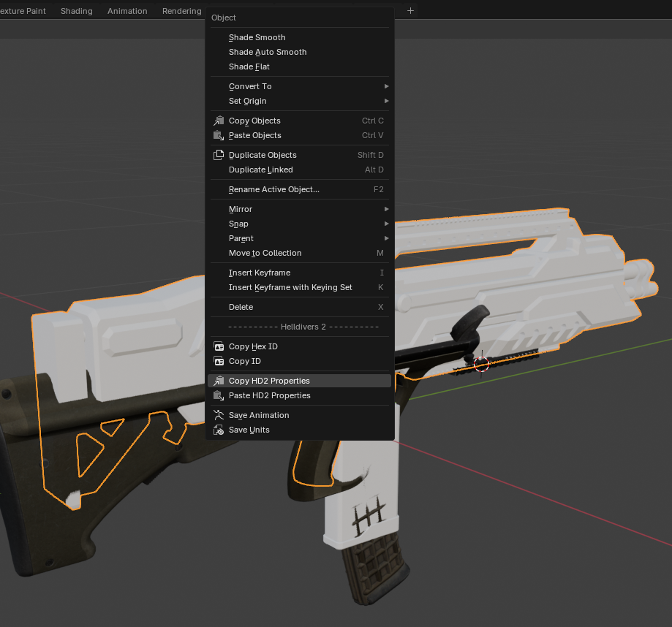The image size is (672, 627).
Task: Click the Save Units icon
Action: (218, 430)
